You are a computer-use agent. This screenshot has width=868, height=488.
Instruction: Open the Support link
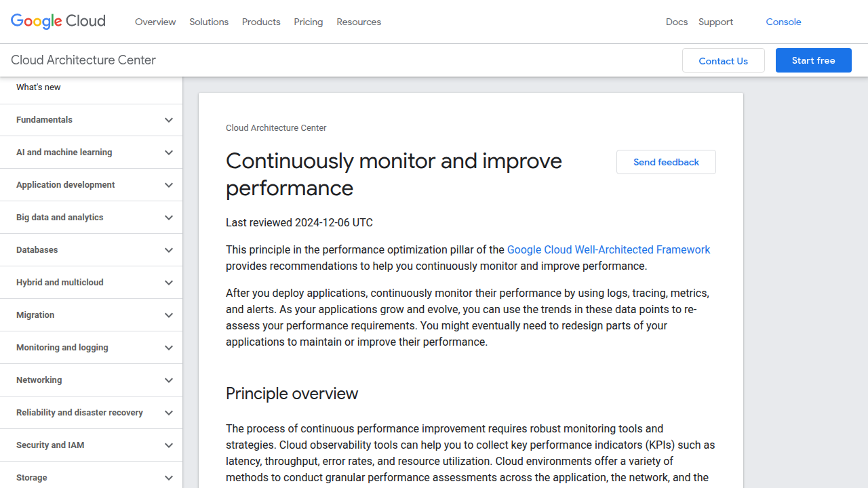tap(715, 22)
